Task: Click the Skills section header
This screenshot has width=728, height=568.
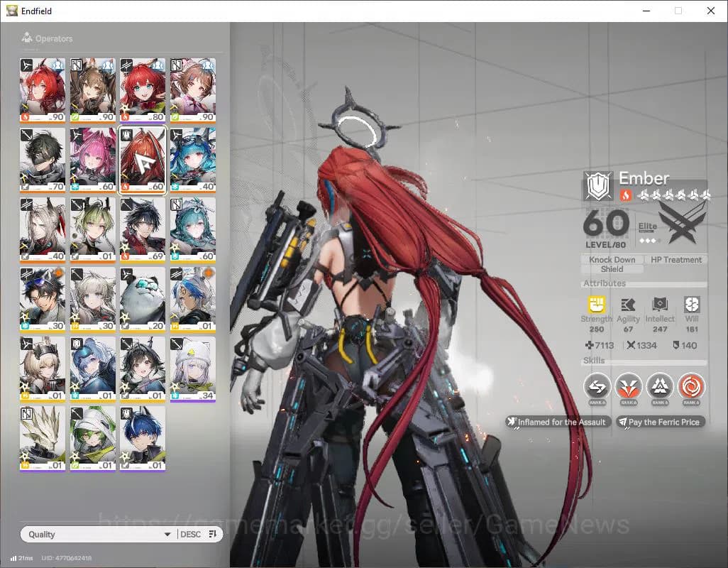Action: pos(594,361)
